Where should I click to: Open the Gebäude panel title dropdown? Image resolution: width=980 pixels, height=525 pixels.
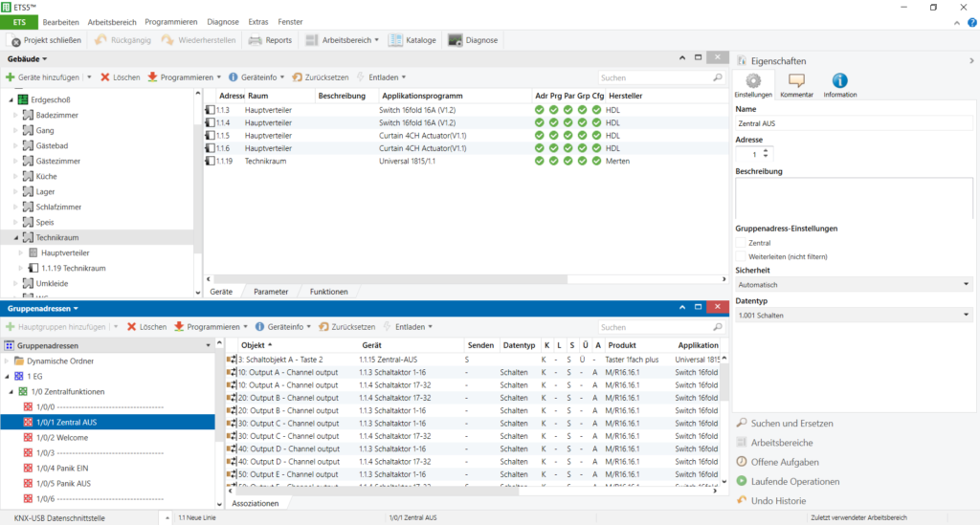44,59
